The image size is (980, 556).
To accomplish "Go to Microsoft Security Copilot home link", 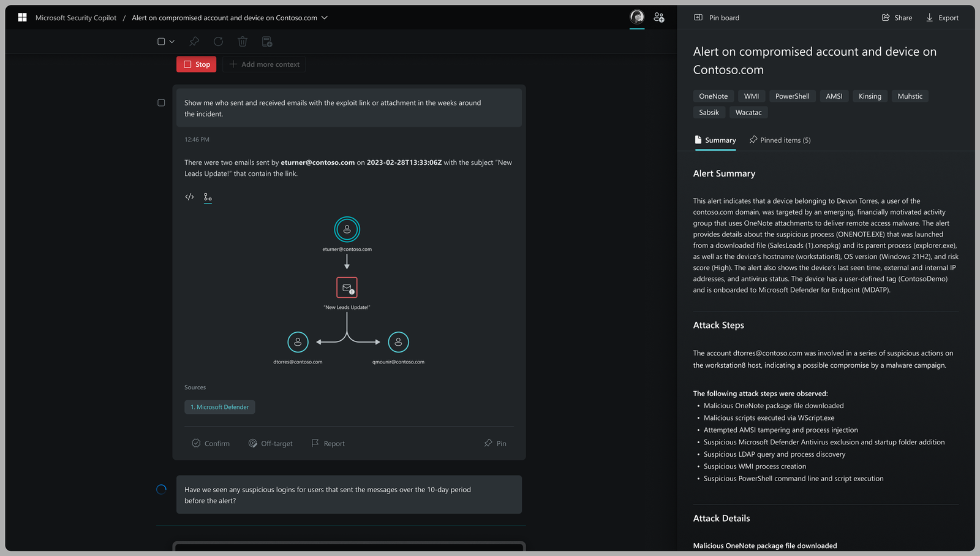I will (x=76, y=18).
